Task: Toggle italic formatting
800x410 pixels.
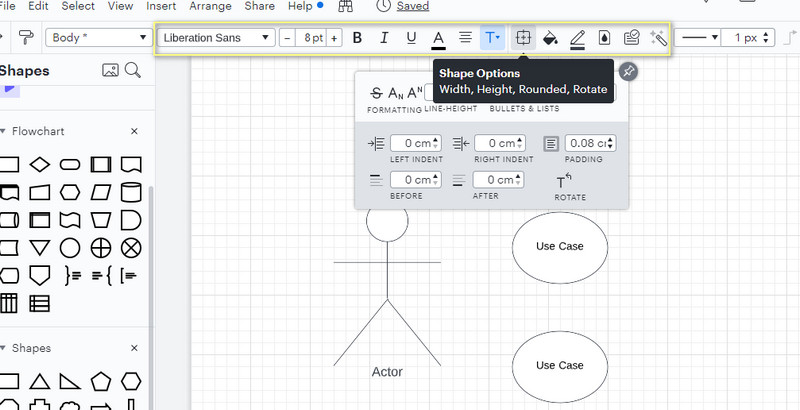Action: pos(384,38)
